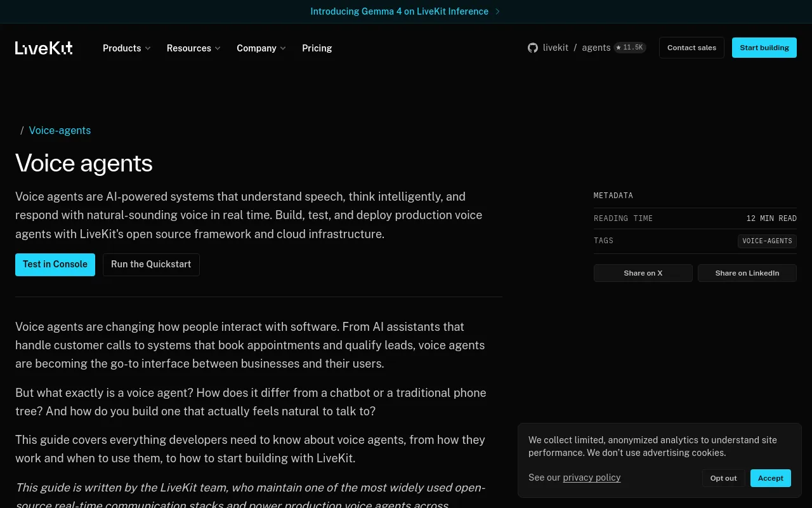Open the privacy policy link
Image resolution: width=812 pixels, height=508 pixels.
click(592, 478)
